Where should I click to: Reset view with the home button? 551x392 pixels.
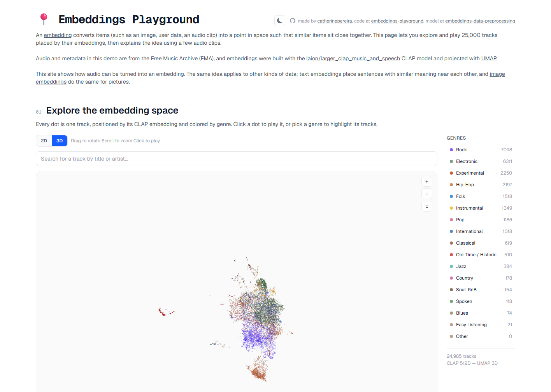tap(427, 206)
